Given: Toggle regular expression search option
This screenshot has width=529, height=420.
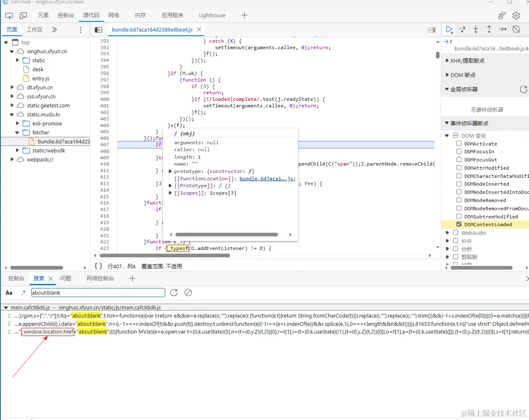Looking at the screenshot, I should pyautogui.click(x=23, y=293).
